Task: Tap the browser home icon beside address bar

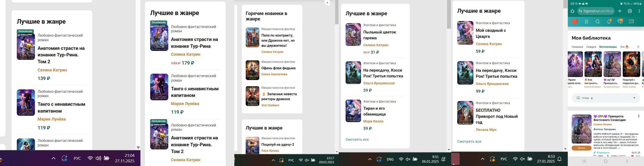Action: pos(572,11)
